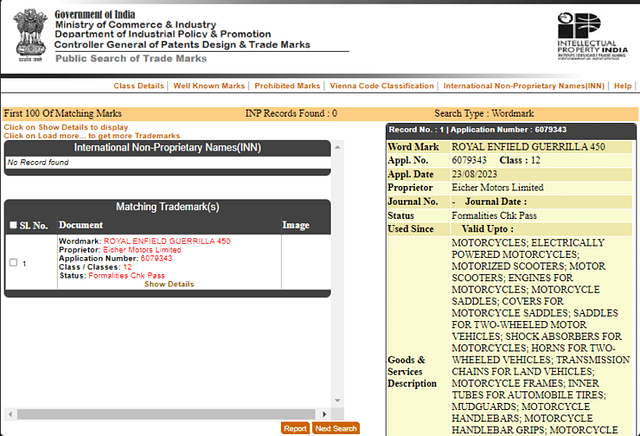Screen dimensions: 640x436
Task: Click the vertical scrollbar down arrow
Action: [338, 400]
